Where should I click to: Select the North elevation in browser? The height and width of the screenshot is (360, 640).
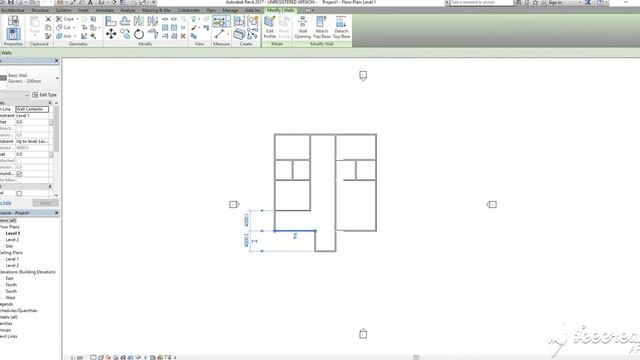pos(11,284)
